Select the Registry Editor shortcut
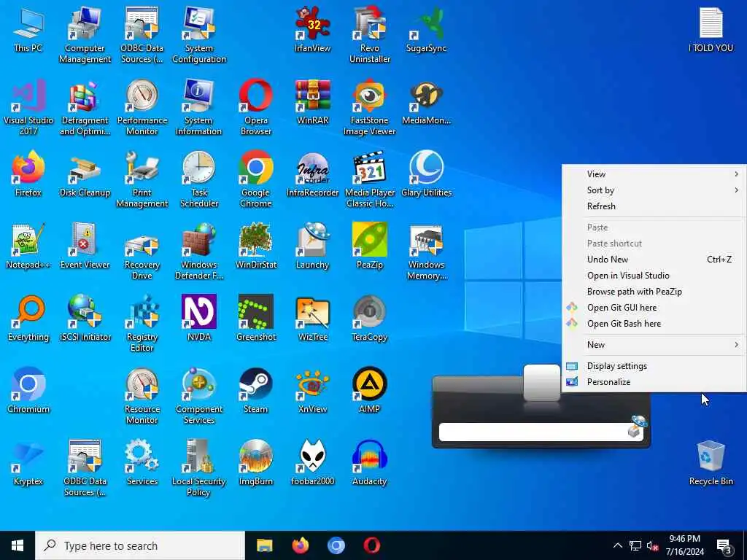Screen dimensions: 747x560 [142, 323]
